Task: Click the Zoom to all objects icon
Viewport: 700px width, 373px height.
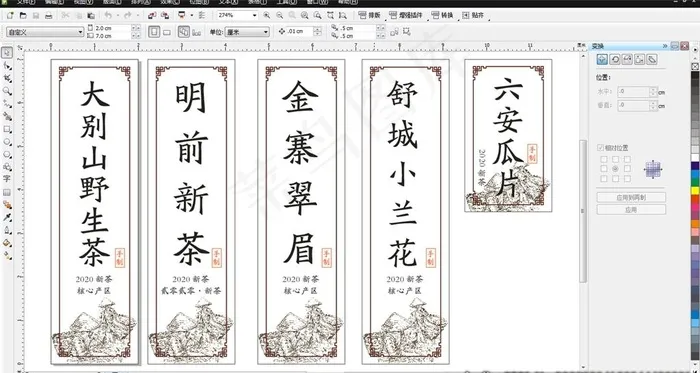Action: click(305, 15)
